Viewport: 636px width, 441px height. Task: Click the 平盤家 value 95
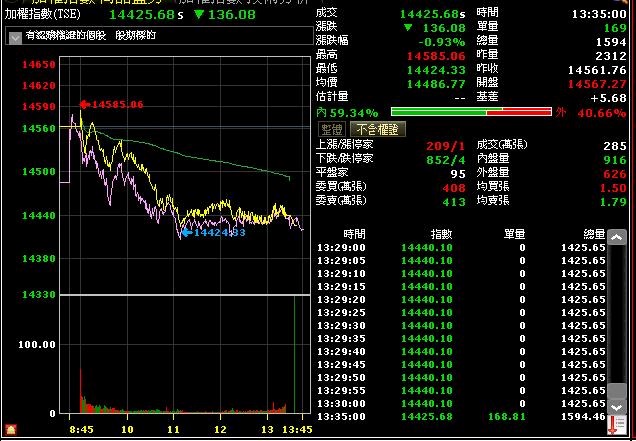click(458, 174)
